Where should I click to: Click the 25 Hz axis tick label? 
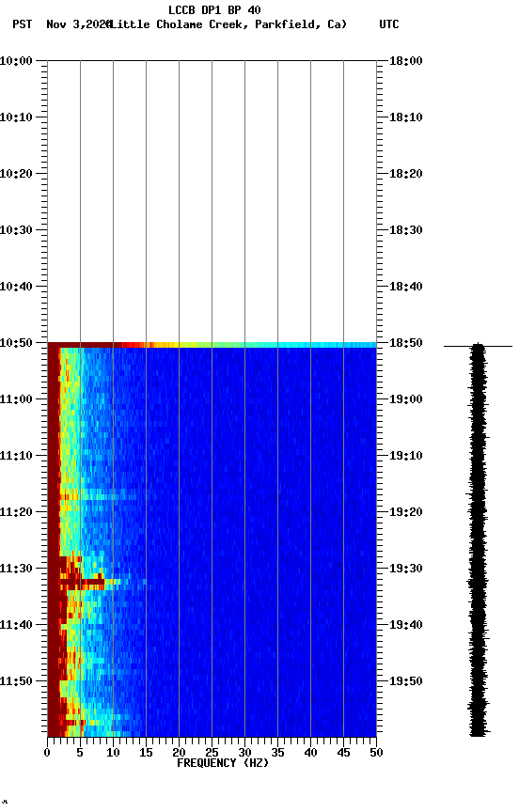coord(212,753)
